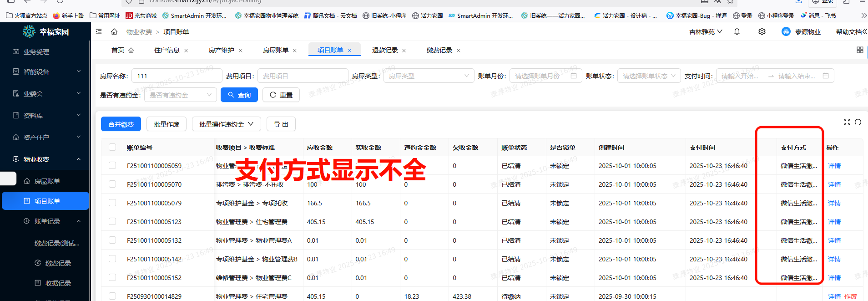Show more bookmarks chevron
This screenshot has width=868, height=301.
(x=863, y=15)
